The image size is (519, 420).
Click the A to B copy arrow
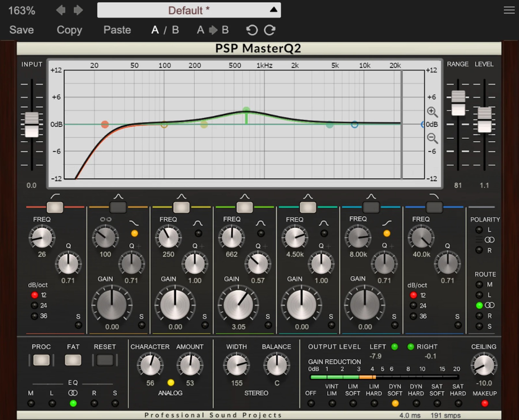[213, 30]
